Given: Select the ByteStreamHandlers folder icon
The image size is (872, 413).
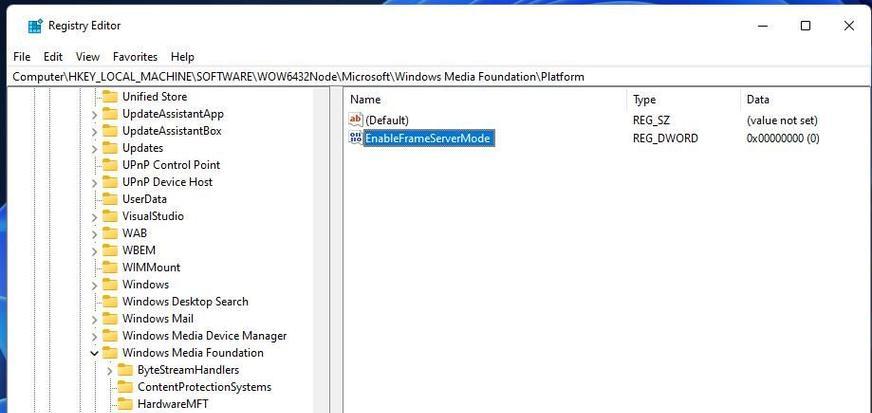Looking at the screenshot, I should (126, 370).
